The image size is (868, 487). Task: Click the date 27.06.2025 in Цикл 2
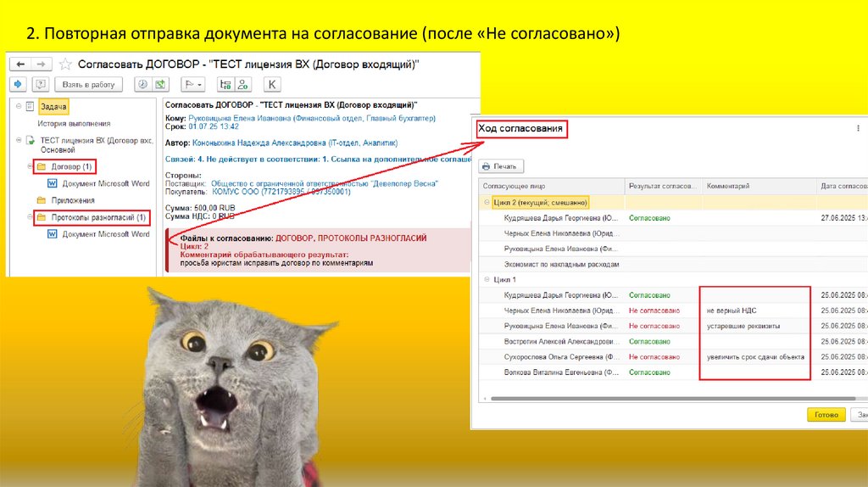(x=844, y=218)
